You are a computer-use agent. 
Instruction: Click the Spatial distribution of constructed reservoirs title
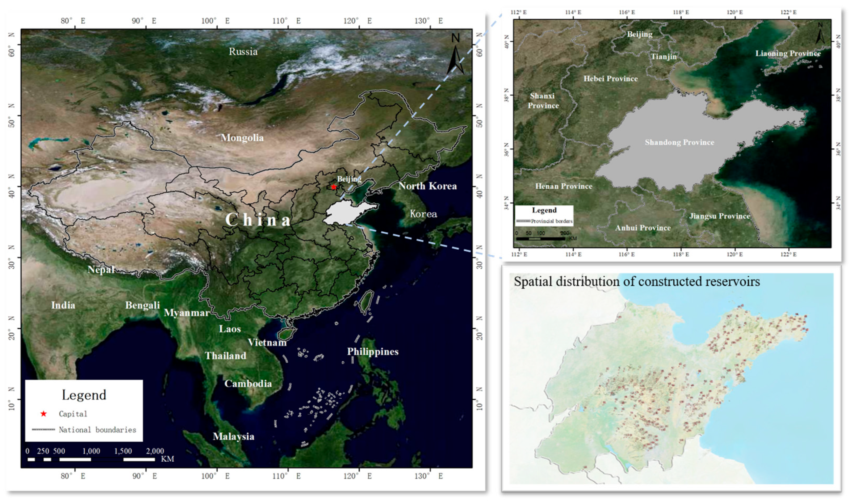(637, 282)
